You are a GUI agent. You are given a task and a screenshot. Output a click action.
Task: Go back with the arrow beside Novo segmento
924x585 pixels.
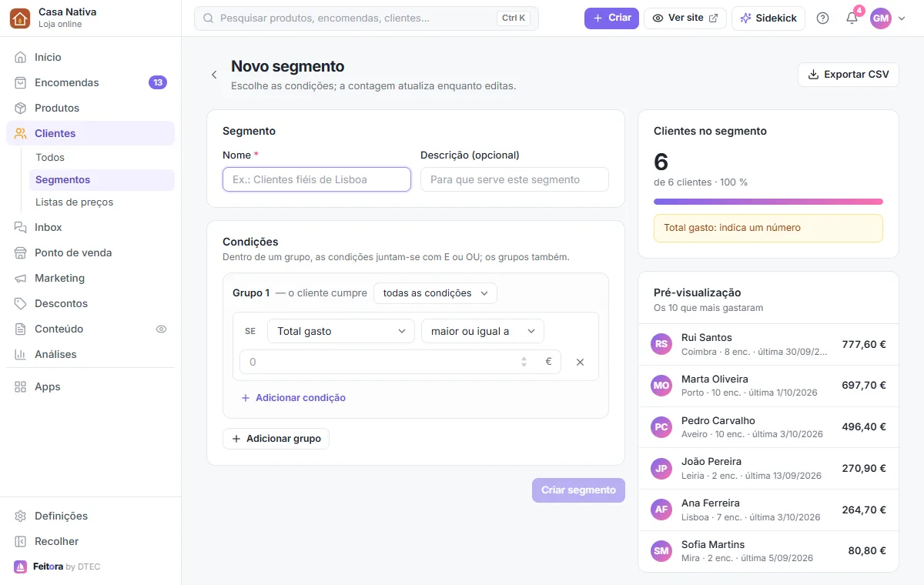(214, 75)
